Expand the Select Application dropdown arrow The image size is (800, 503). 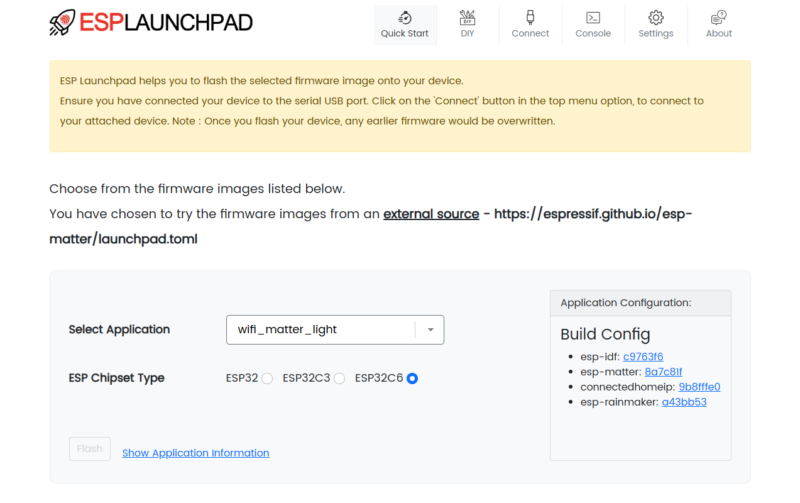tap(430, 329)
